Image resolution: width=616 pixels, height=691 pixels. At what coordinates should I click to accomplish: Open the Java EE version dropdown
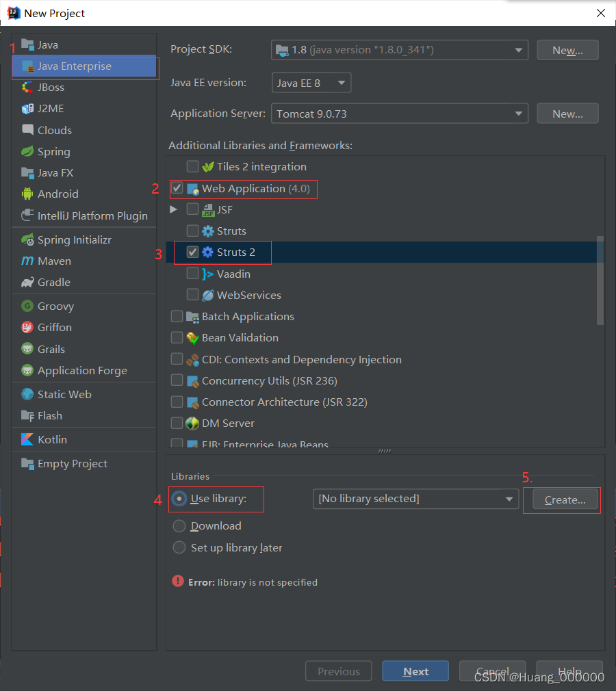click(311, 83)
